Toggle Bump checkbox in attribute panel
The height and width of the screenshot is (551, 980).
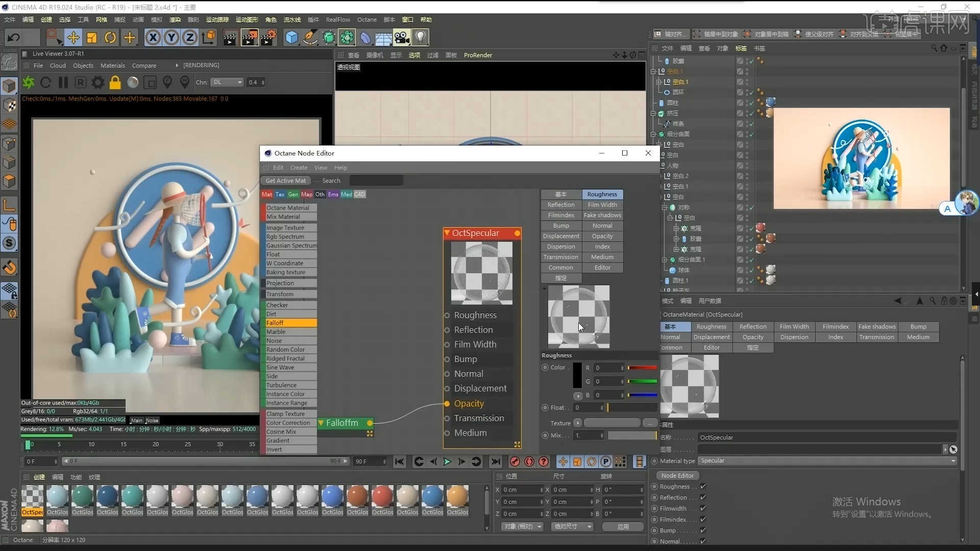coord(703,531)
